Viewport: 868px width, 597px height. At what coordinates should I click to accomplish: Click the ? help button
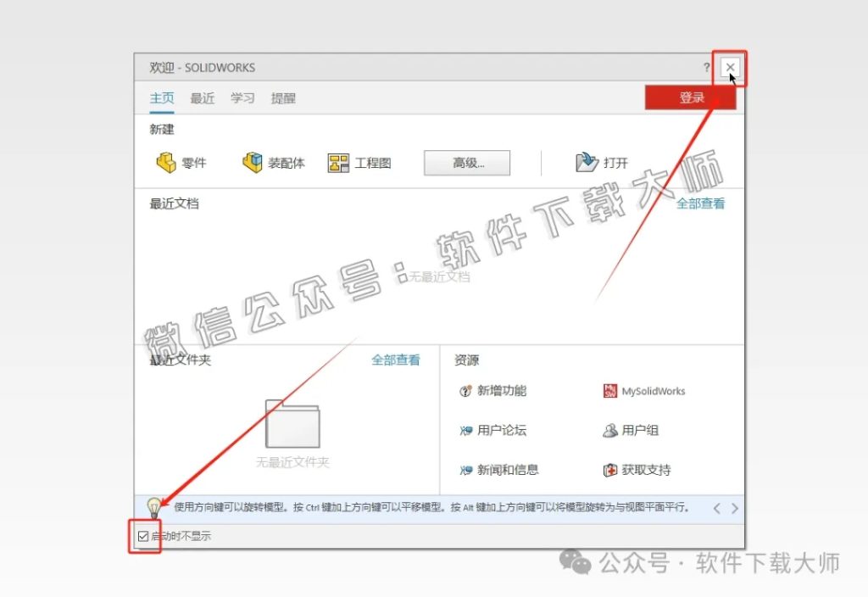pos(707,67)
